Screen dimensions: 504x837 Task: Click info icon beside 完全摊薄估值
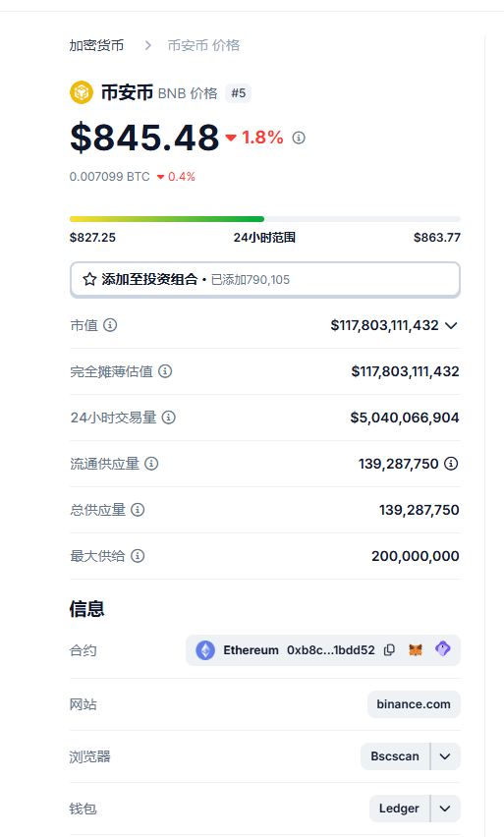165,371
